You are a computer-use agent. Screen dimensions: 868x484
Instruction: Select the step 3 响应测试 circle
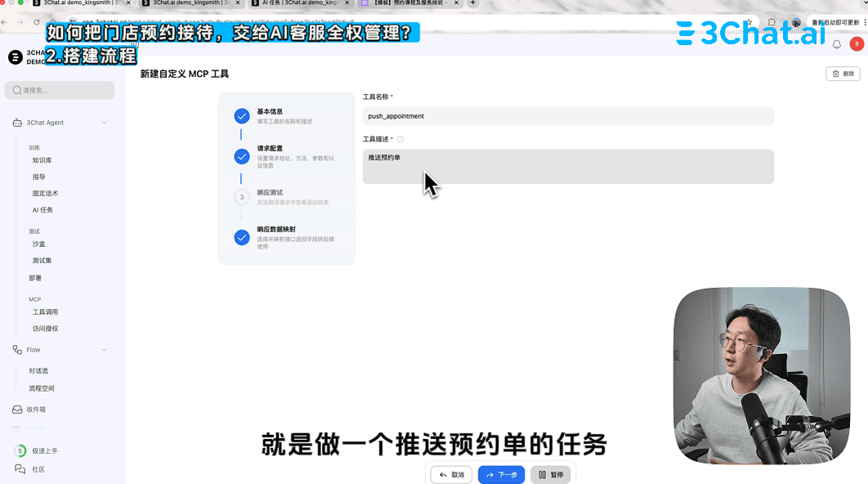(242, 197)
